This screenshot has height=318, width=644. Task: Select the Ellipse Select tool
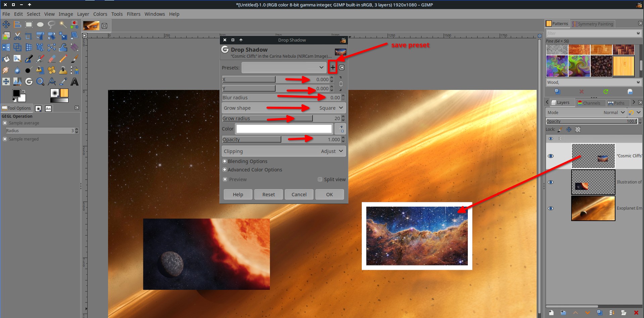(40, 24)
